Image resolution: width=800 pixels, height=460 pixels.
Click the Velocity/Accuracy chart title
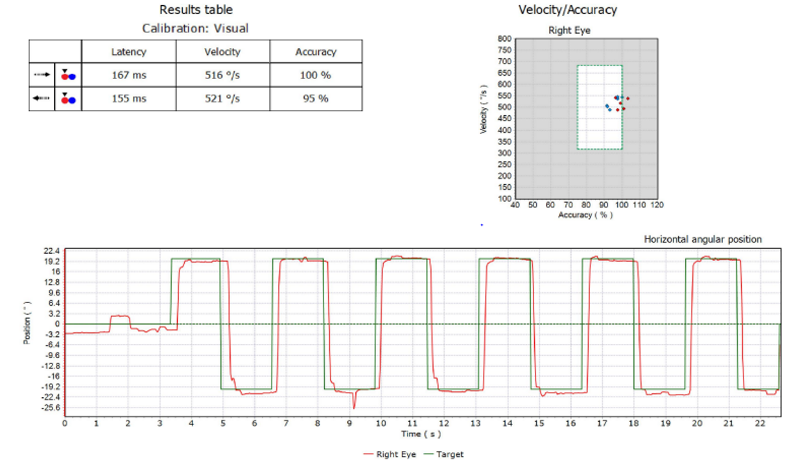click(x=568, y=10)
